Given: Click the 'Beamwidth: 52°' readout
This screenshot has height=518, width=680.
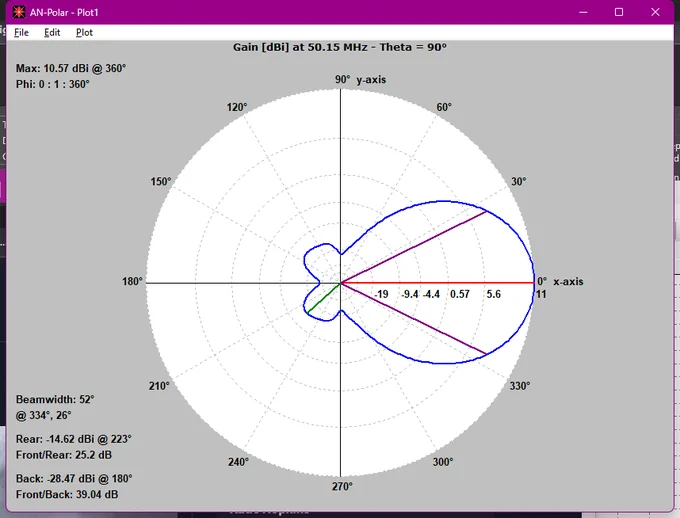Looking at the screenshot, I should tap(55, 399).
